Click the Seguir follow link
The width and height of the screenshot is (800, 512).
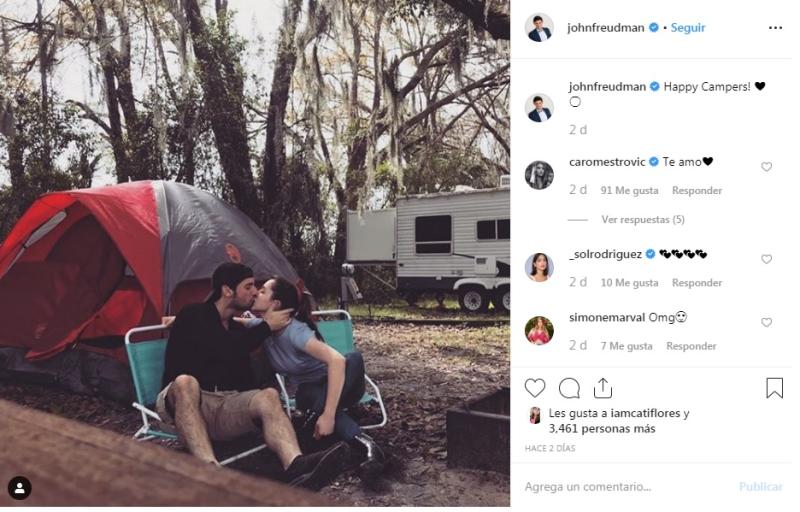pyautogui.click(x=688, y=28)
